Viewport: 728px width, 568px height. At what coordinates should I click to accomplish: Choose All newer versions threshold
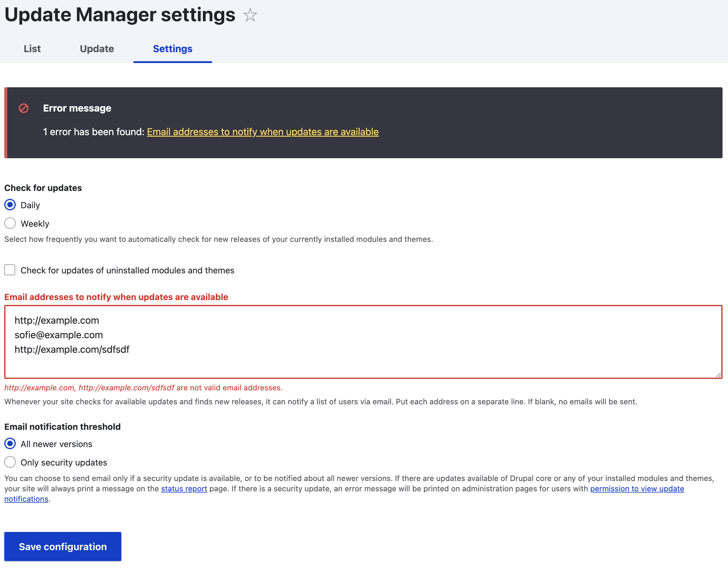[10, 444]
